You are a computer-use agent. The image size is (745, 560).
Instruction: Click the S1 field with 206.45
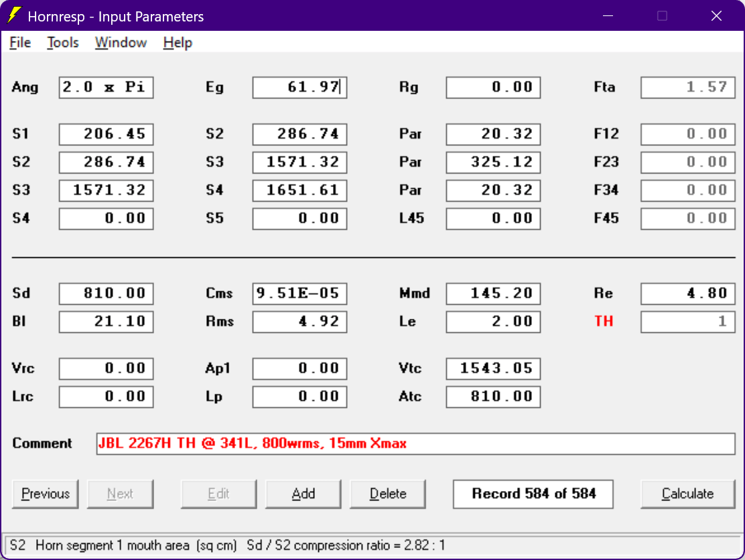106,134
